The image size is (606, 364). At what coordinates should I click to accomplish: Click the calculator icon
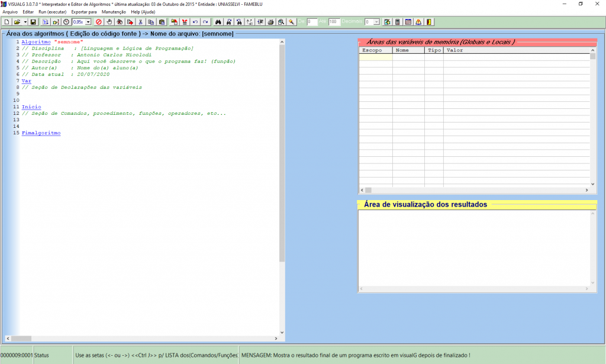coord(398,22)
